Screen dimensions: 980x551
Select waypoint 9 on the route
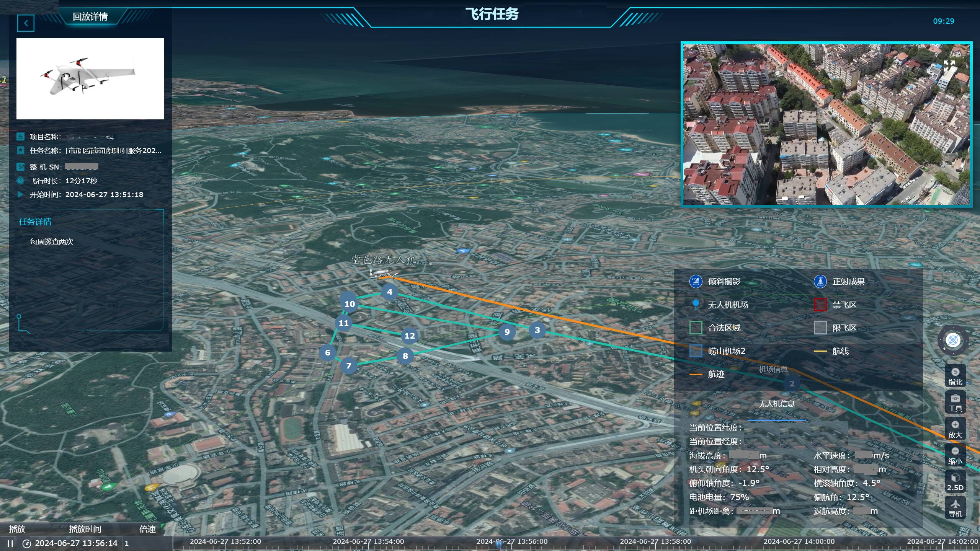point(507,332)
